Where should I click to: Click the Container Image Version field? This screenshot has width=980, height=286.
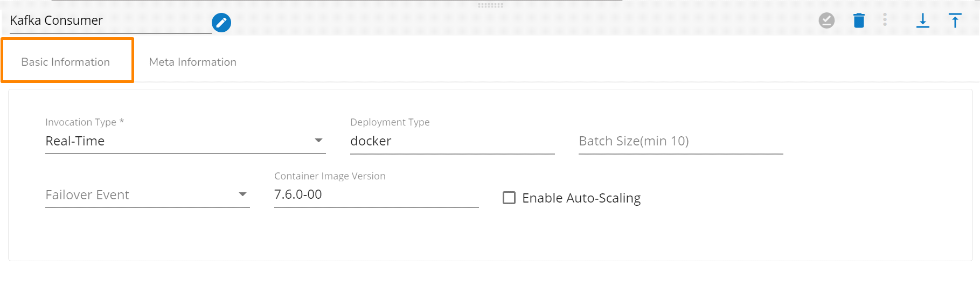[x=376, y=194]
